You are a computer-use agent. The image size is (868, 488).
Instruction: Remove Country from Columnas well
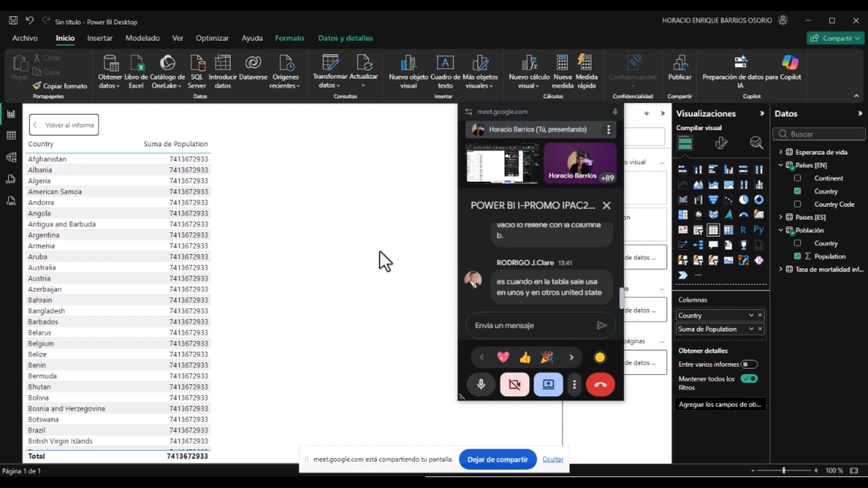pyautogui.click(x=759, y=315)
